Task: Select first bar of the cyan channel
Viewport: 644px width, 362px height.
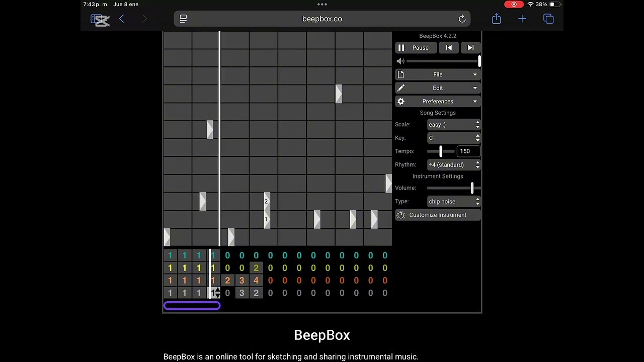Action: (x=170, y=255)
